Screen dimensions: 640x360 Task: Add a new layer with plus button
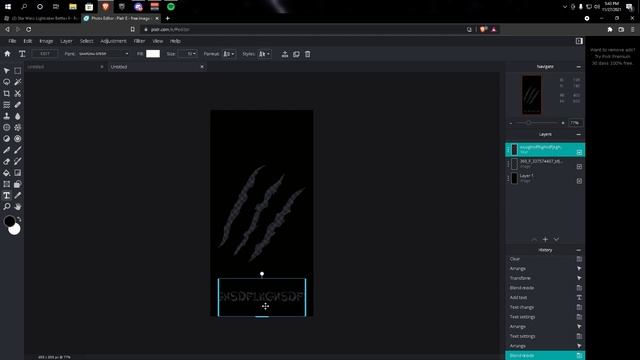[x=545, y=240]
